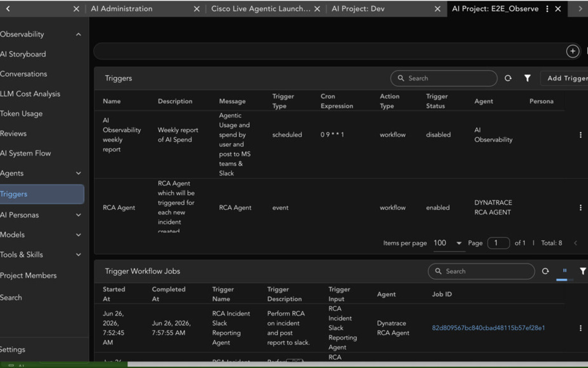Open row menu for job 82d809567bc840

click(x=580, y=328)
